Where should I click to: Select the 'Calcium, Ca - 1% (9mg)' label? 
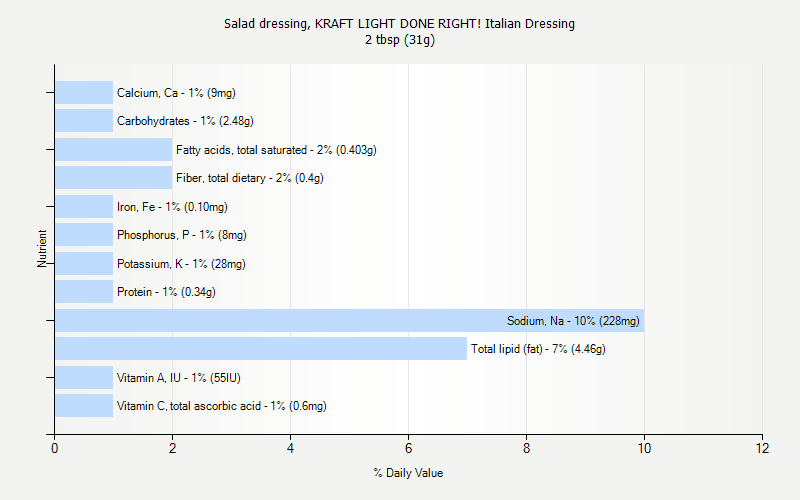(176, 93)
